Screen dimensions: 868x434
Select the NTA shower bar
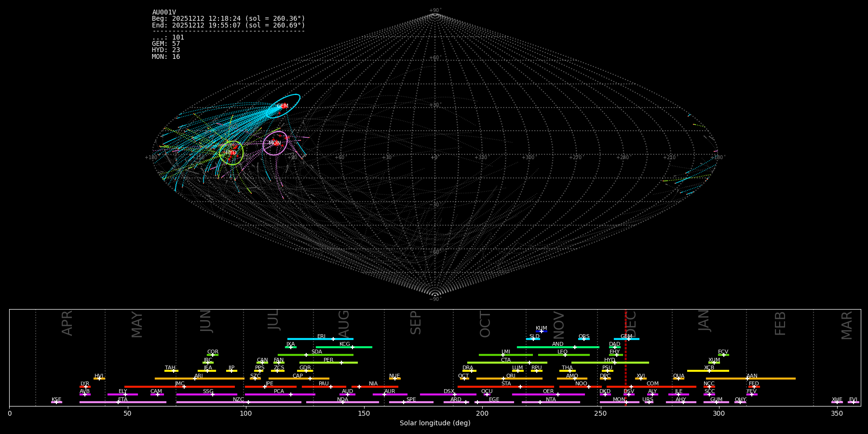[x=551, y=402]
